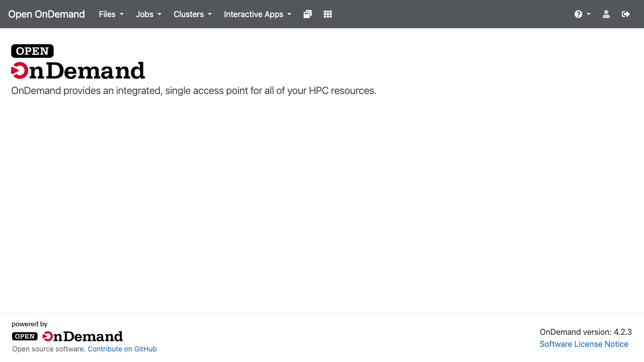The height and width of the screenshot is (362, 644).
Task: Expand the Files dropdown menu
Action: pyautogui.click(x=111, y=14)
